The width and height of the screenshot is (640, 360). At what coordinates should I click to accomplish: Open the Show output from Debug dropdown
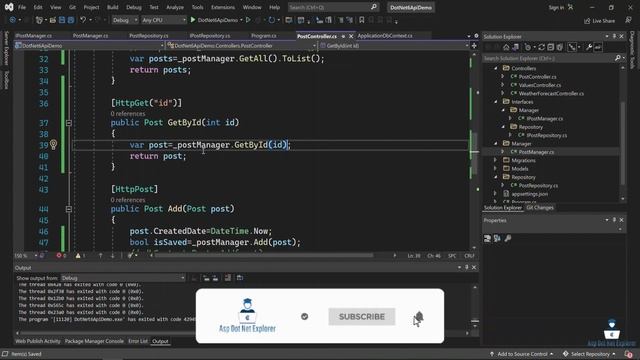pyautogui.click(x=123, y=278)
